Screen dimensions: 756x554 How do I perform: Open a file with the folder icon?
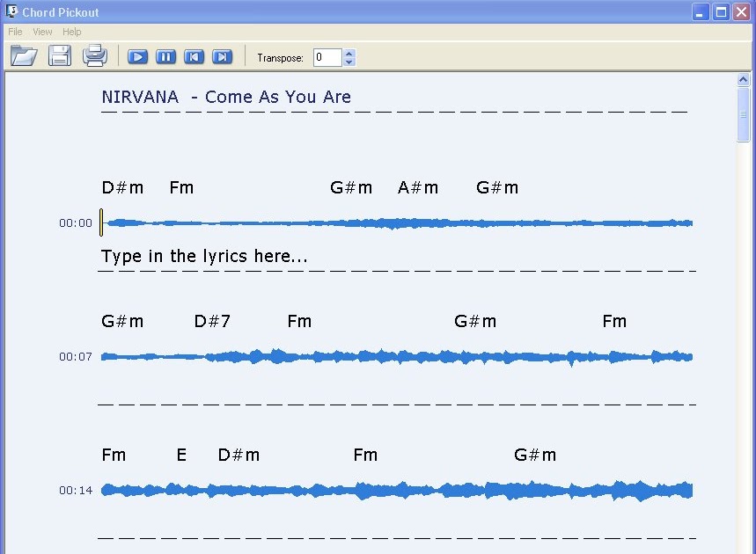click(24, 56)
